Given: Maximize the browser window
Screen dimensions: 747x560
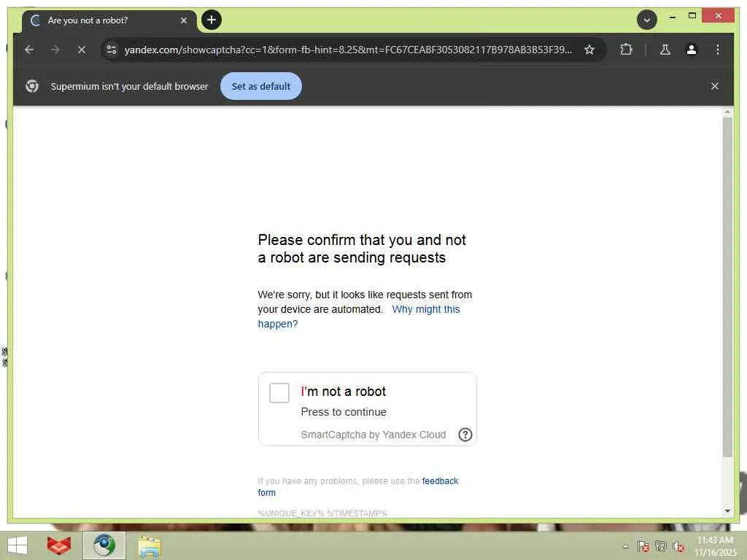Looking at the screenshot, I should click(692, 16).
